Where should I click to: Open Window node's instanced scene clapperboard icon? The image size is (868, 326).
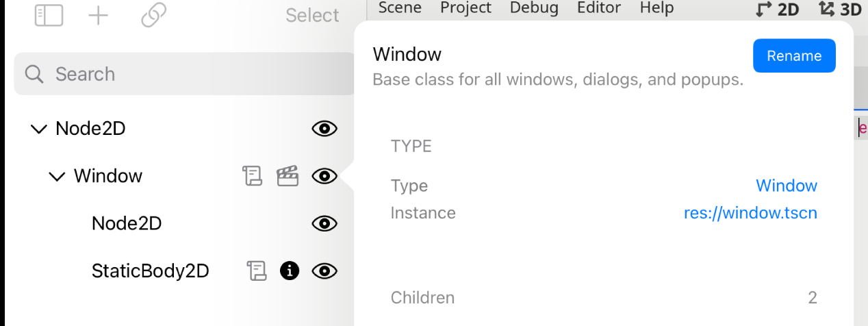tap(288, 176)
